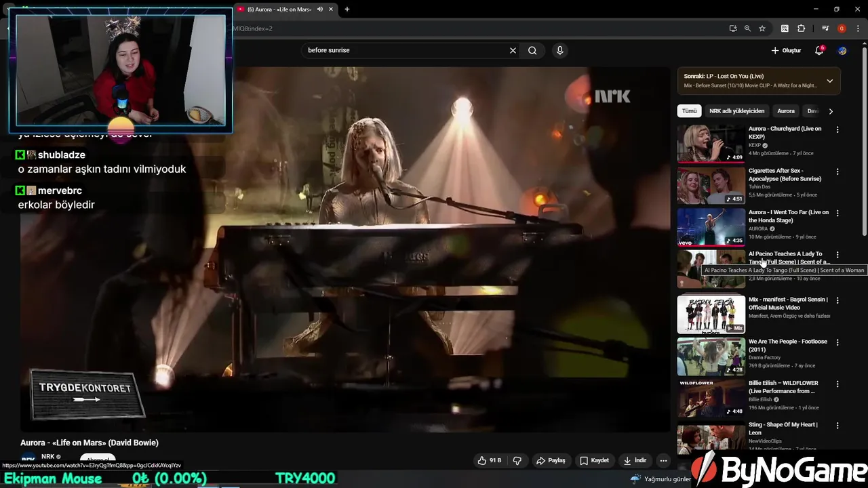Open options for Aurora I Went Too Far
The image size is (868, 488).
tap(837, 213)
